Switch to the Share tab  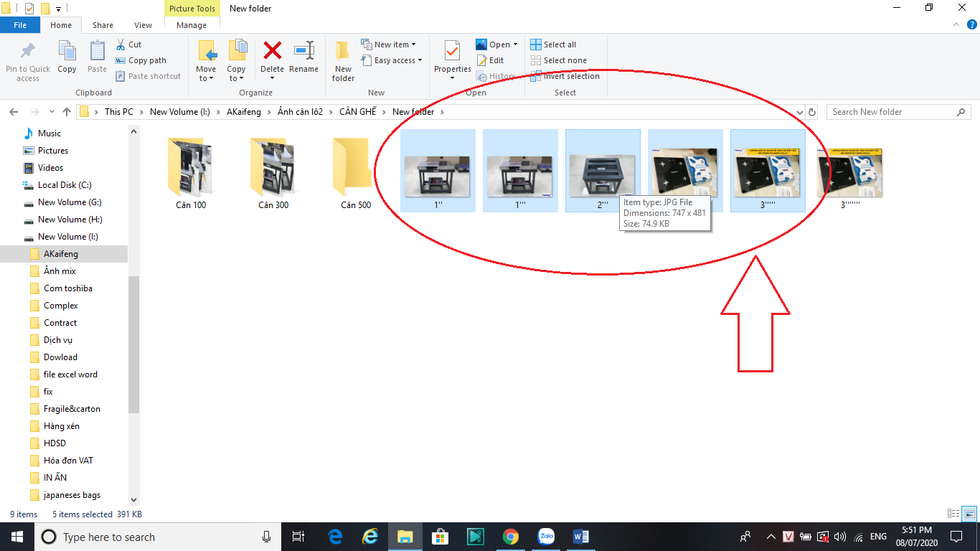(103, 25)
